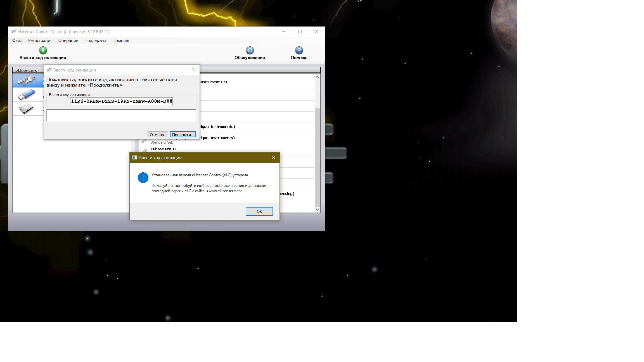Select the USB dongle eLicenser icon
This screenshot has height=362, width=644.
pos(27,94)
